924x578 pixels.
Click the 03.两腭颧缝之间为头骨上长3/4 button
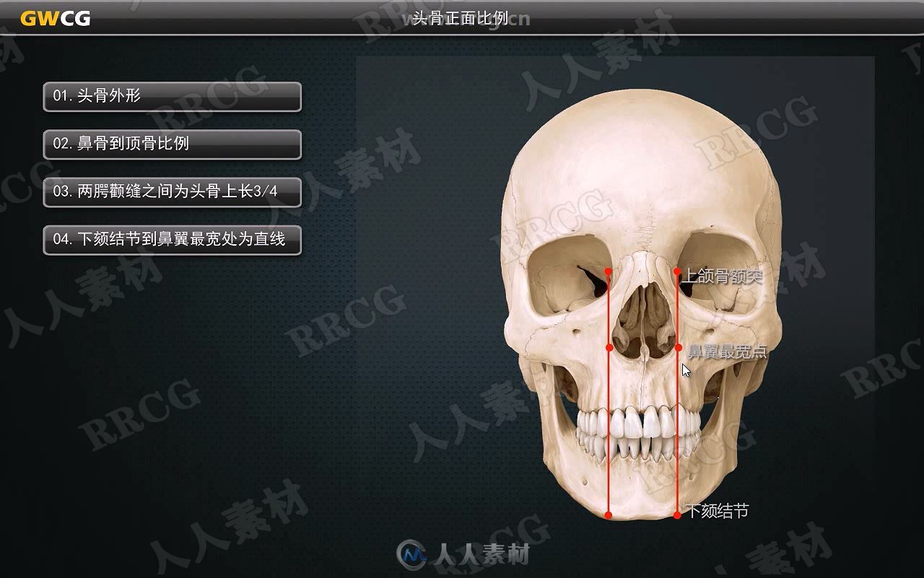pos(172,192)
